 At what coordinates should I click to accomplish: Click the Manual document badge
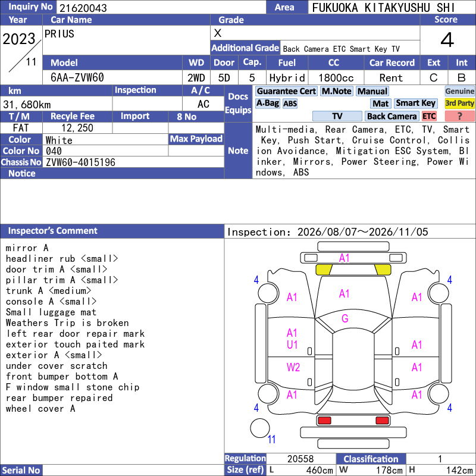point(372,91)
